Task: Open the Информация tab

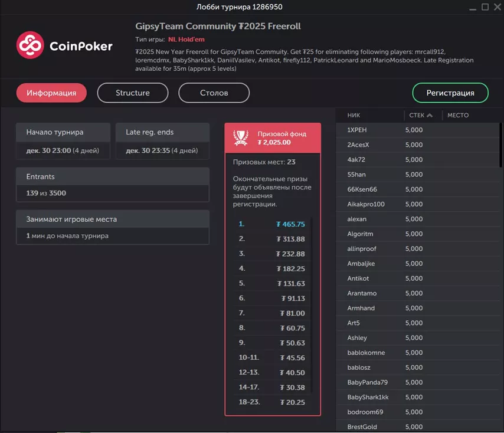Action: point(51,93)
